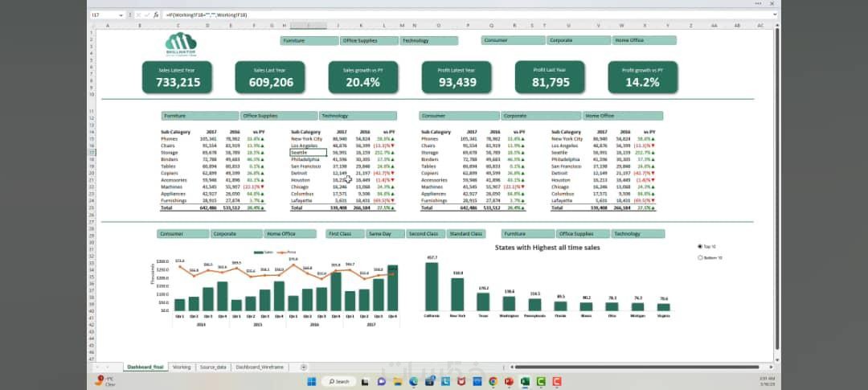Viewport: 868px width, 390px height.
Task: Click the sheet tab scroll-left arrow
Action: [x=97, y=367]
